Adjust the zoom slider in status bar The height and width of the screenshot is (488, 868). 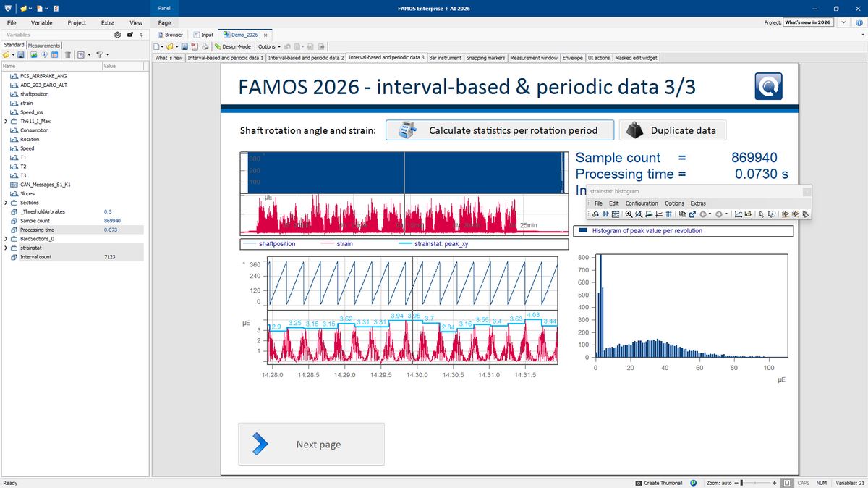pyautogui.click(x=742, y=483)
